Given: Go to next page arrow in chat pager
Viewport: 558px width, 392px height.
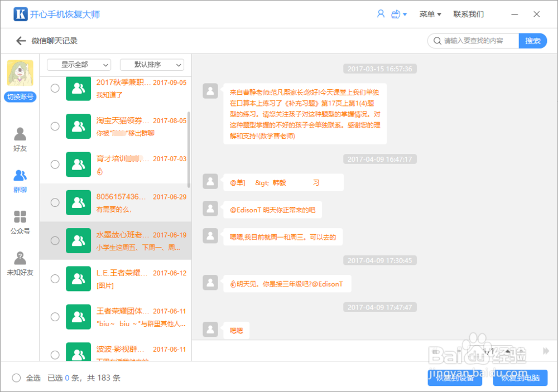Looking at the screenshot, I should coord(546,351).
